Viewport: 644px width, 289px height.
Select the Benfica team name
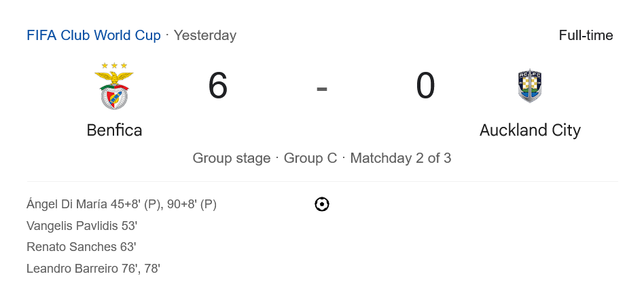point(114,130)
